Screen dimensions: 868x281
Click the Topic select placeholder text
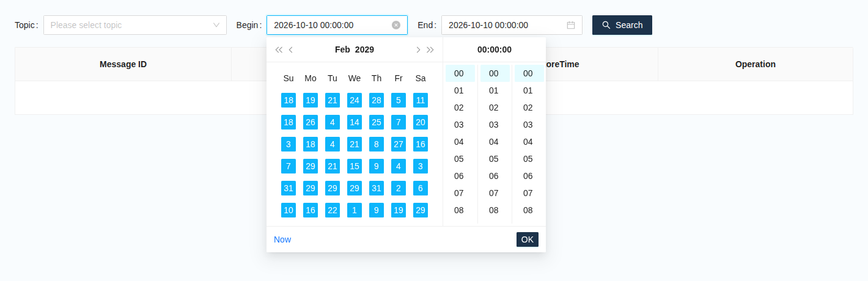86,25
